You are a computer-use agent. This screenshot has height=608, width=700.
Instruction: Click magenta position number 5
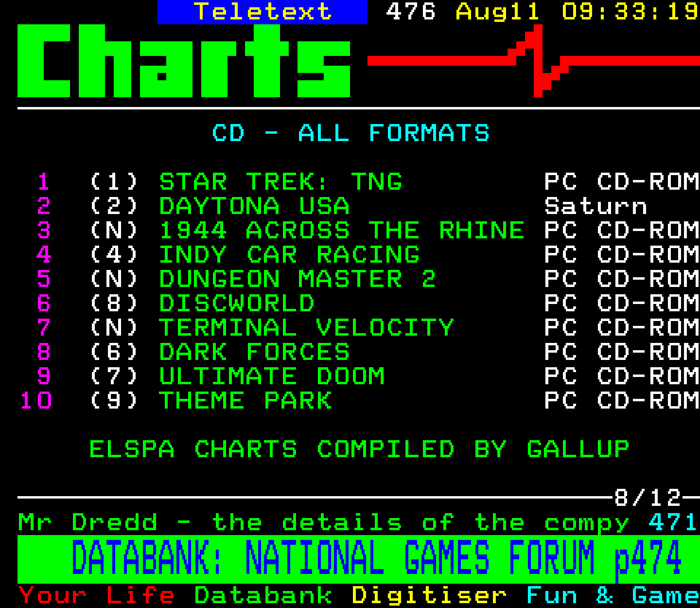(x=44, y=279)
